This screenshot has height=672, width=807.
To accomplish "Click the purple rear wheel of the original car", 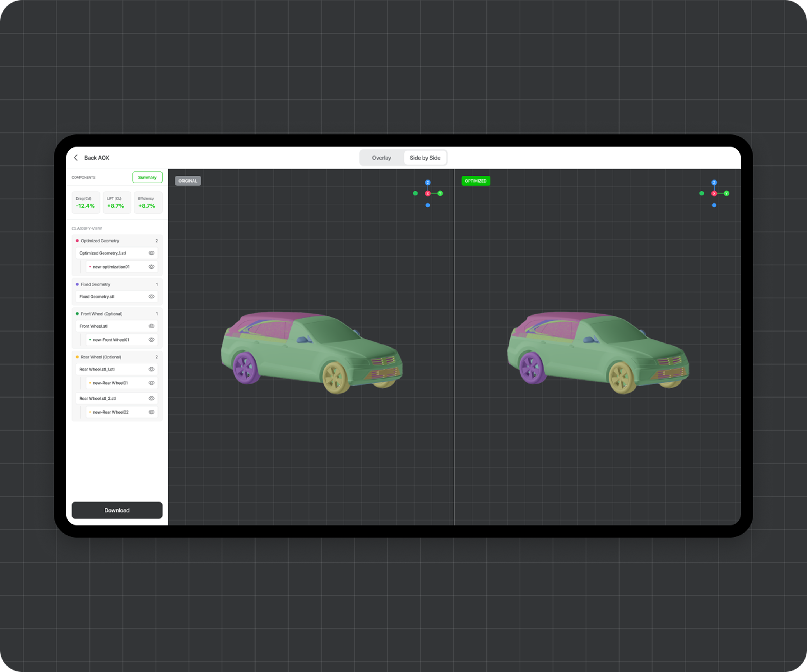I will (x=245, y=368).
